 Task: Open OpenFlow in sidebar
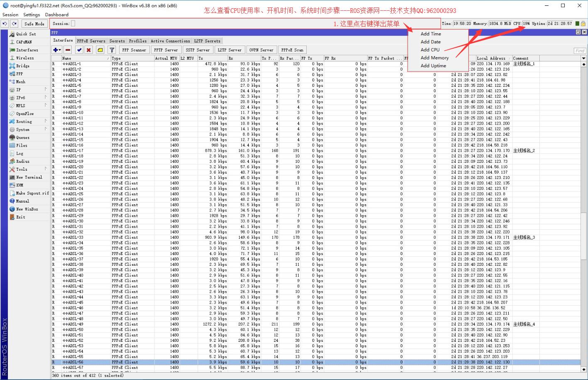tap(25, 114)
